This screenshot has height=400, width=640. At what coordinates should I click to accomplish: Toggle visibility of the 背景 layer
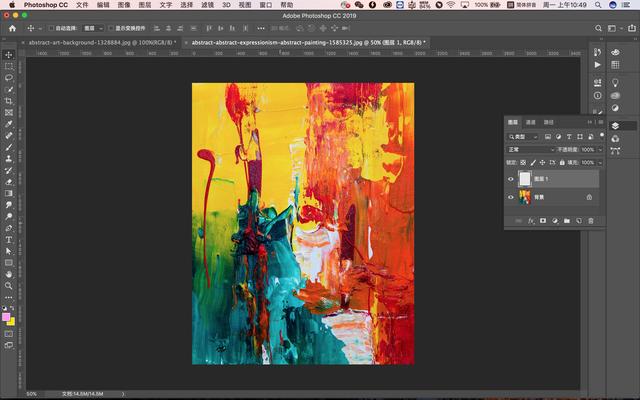pyautogui.click(x=511, y=197)
